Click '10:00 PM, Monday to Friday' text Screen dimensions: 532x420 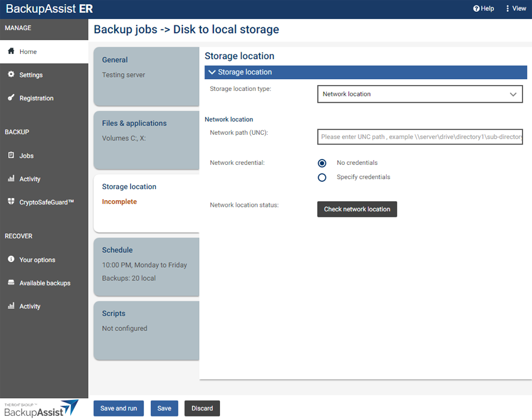pyautogui.click(x=145, y=265)
